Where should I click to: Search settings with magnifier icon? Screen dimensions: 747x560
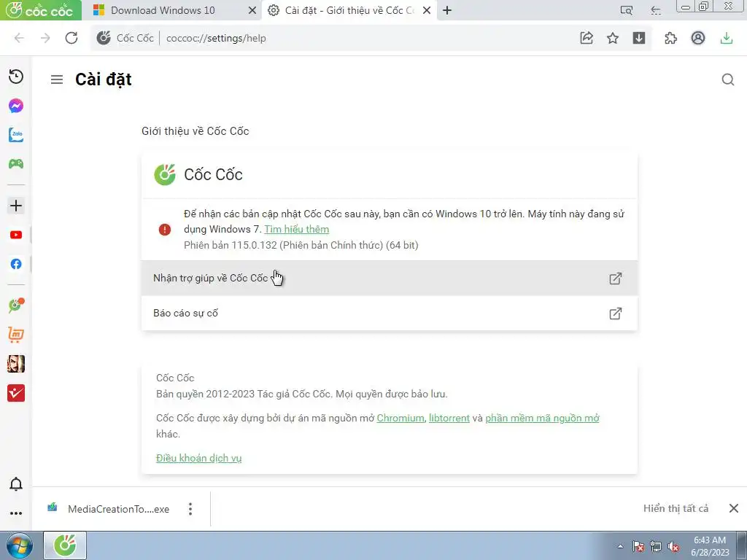pyautogui.click(x=727, y=79)
